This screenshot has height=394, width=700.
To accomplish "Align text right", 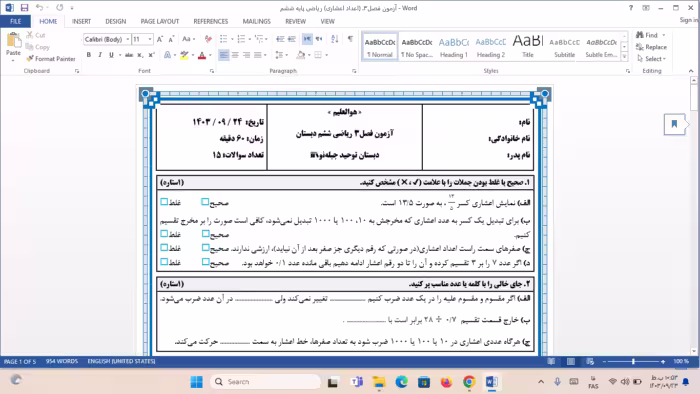I will click(246, 55).
